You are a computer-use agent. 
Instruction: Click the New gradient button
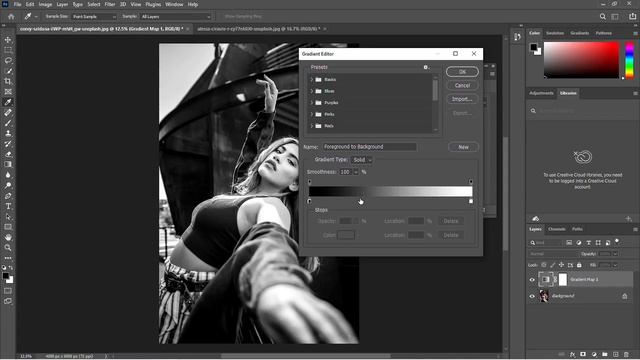[x=463, y=147]
